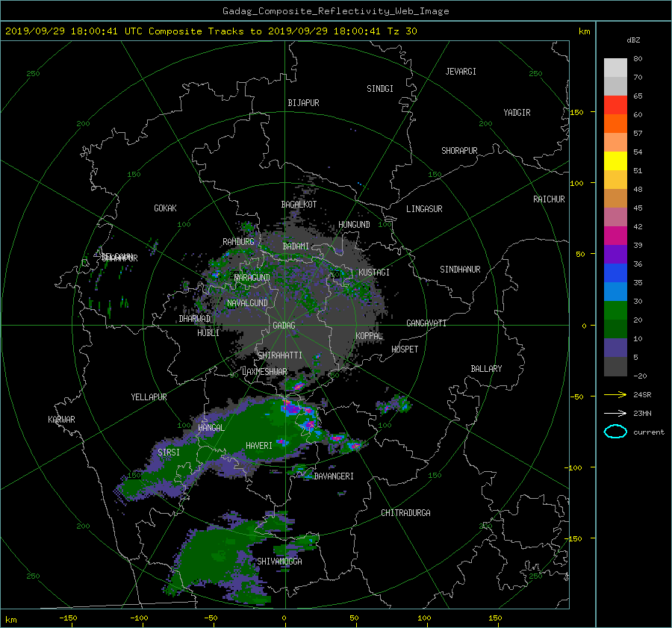The image size is (672, 628).
Task: Click the DHARWAD city label
Action: [195, 319]
